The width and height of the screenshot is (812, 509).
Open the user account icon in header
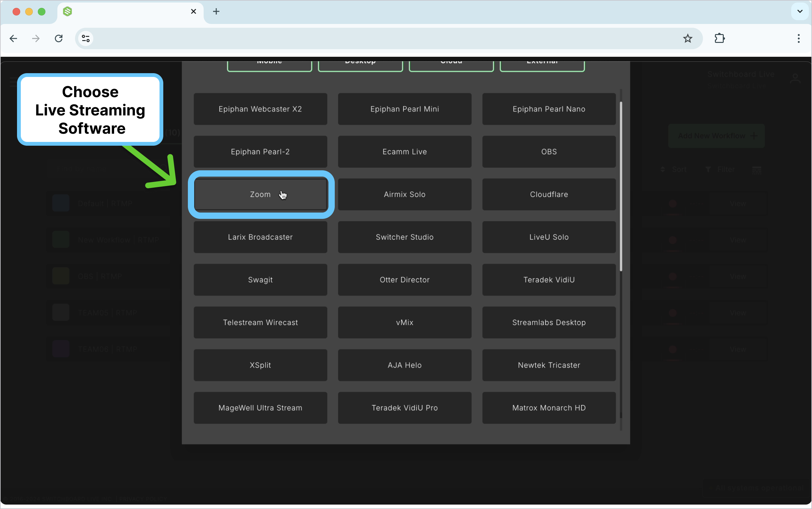pyautogui.click(x=795, y=79)
